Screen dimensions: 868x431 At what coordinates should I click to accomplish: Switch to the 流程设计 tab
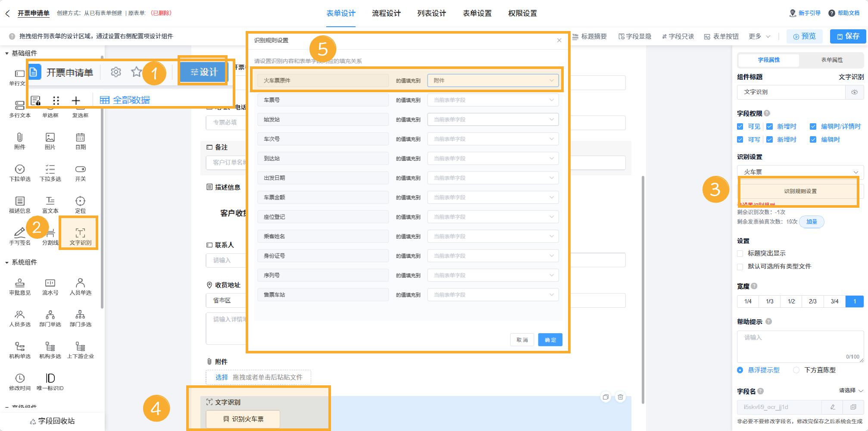click(386, 13)
